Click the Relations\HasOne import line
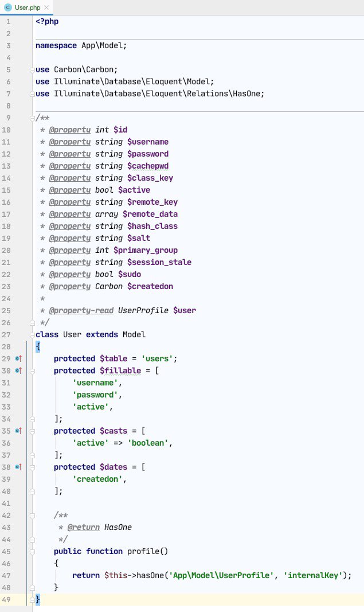The height and width of the screenshot is (612, 364). pos(150,93)
